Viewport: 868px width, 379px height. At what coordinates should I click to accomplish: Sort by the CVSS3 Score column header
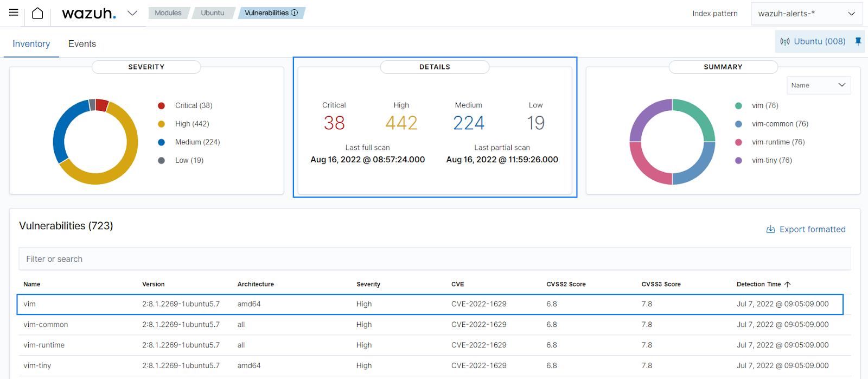[661, 285]
